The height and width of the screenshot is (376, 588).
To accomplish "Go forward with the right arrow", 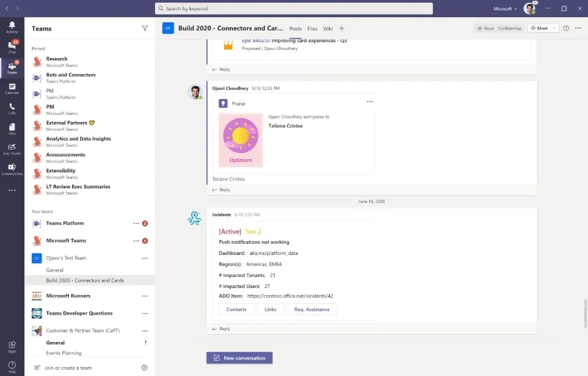I will tap(17, 8).
